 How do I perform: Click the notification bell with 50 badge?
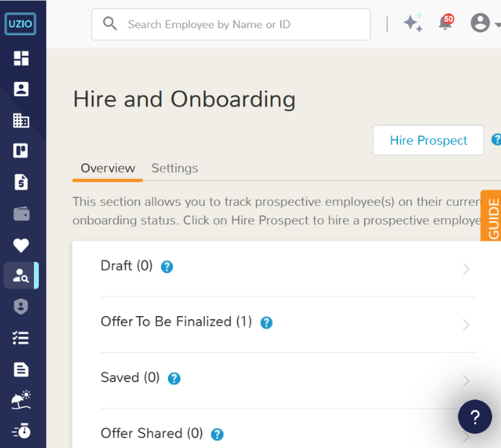(445, 23)
